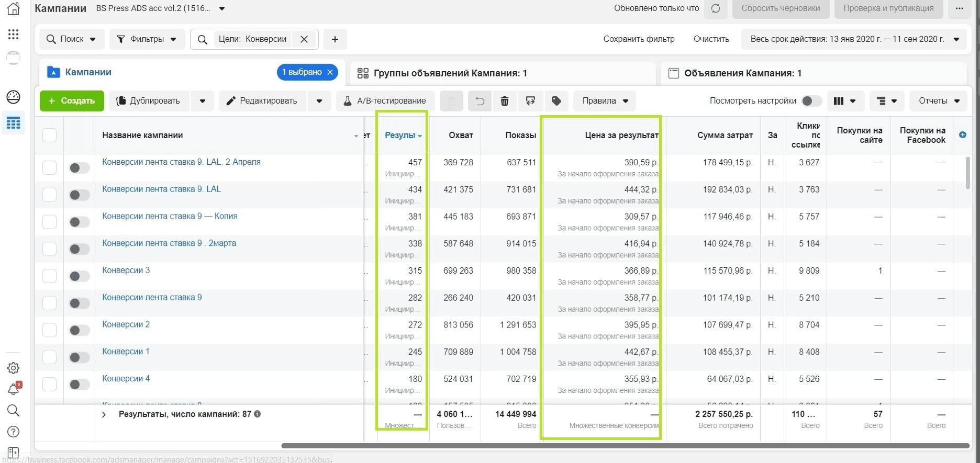Switch to 'Объявления Кампания: 1' tab
Viewport: 980px width, 463px height.
tap(743, 73)
